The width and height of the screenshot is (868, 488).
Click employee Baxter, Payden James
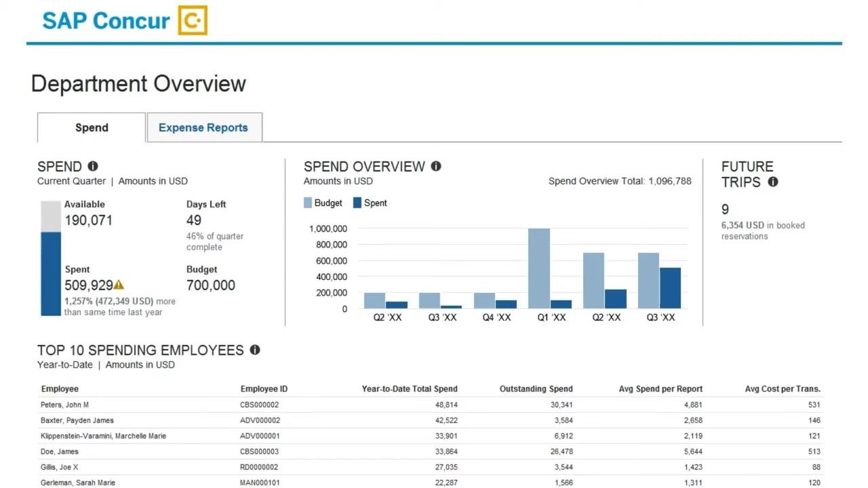pos(77,420)
